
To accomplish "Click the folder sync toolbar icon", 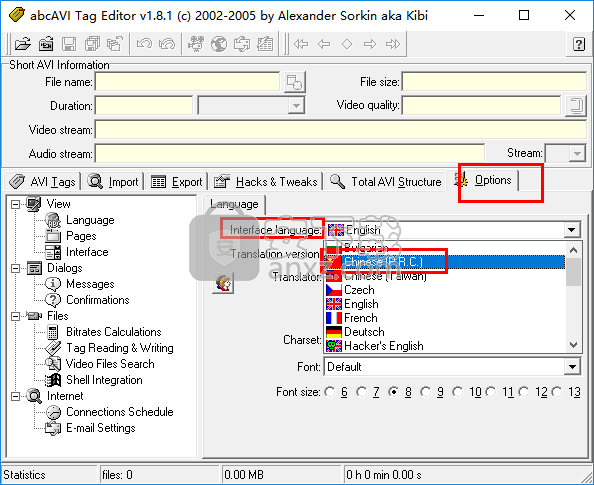I will [x=242, y=44].
